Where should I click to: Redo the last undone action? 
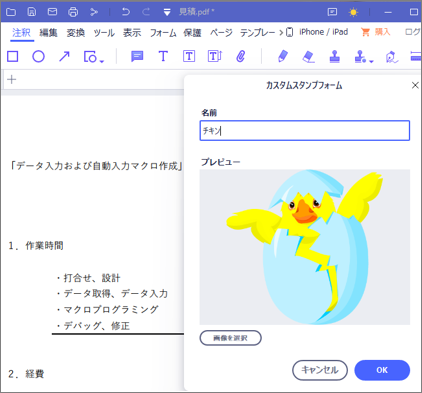click(x=146, y=12)
